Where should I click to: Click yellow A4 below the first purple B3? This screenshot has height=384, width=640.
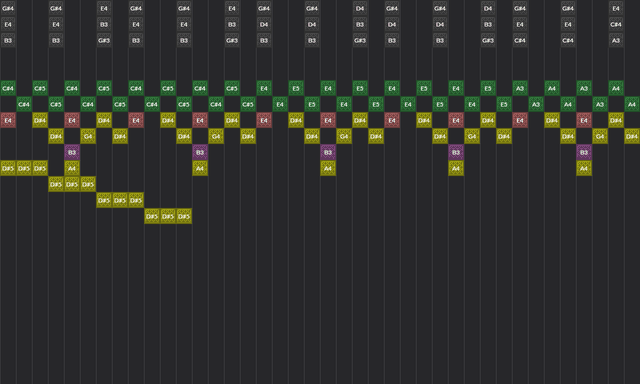point(72,168)
